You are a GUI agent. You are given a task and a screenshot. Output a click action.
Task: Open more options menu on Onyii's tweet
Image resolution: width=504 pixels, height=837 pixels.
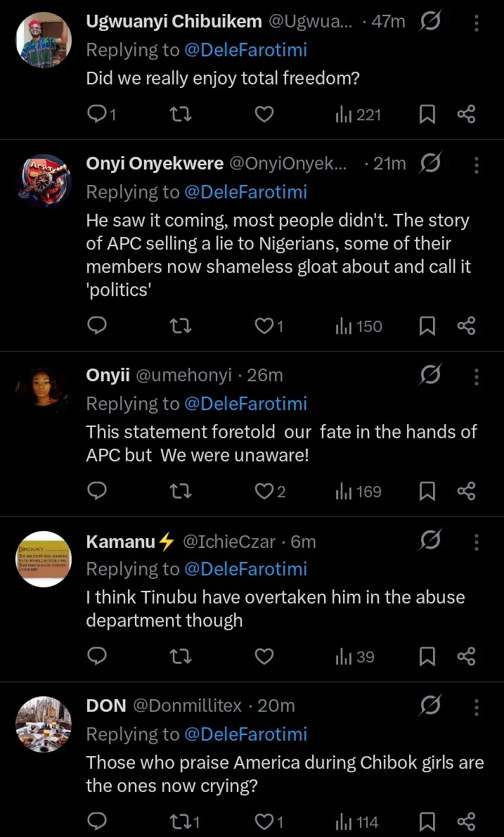click(477, 376)
